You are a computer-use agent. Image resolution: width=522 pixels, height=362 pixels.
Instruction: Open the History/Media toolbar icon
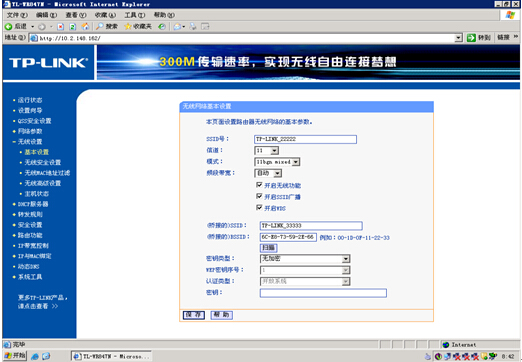162,26
